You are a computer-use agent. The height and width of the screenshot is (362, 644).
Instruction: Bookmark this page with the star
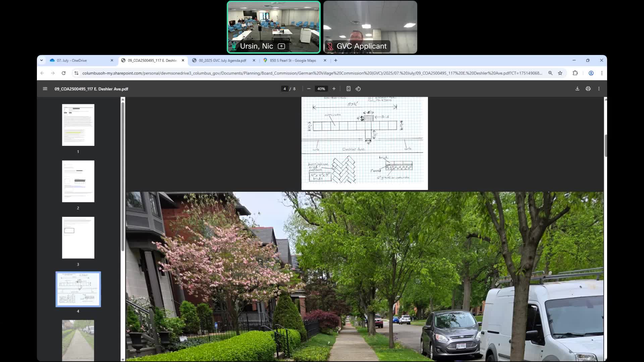pos(560,73)
